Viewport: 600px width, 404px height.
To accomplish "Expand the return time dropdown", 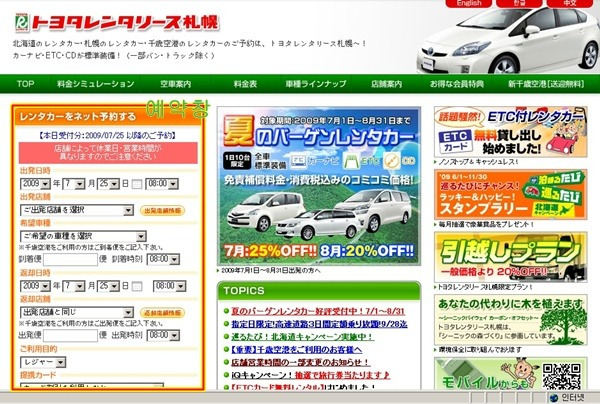I will click(x=169, y=286).
